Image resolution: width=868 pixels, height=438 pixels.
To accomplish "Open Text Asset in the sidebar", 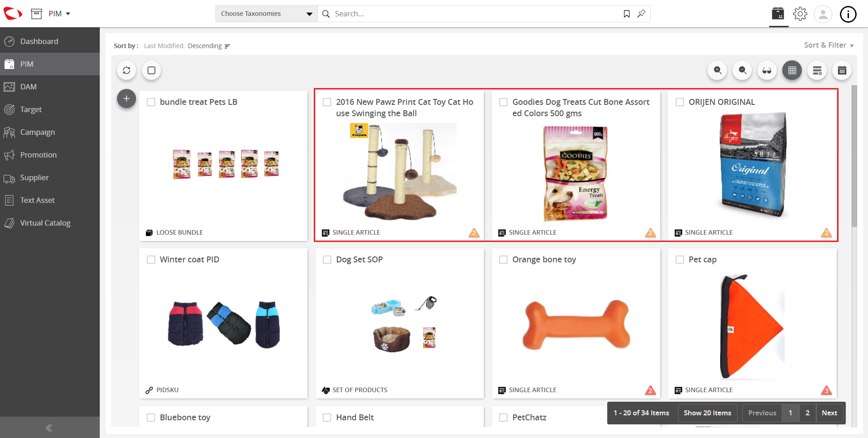I will point(50,200).
